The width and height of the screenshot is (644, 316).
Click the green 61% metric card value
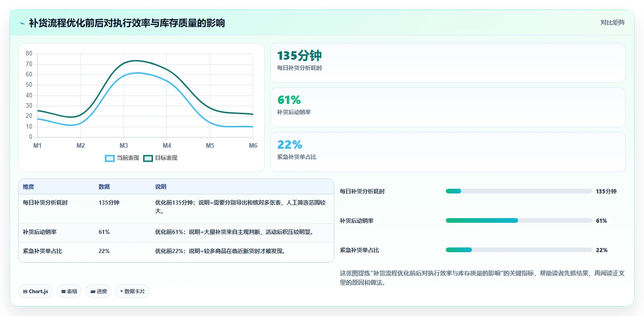[289, 100]
